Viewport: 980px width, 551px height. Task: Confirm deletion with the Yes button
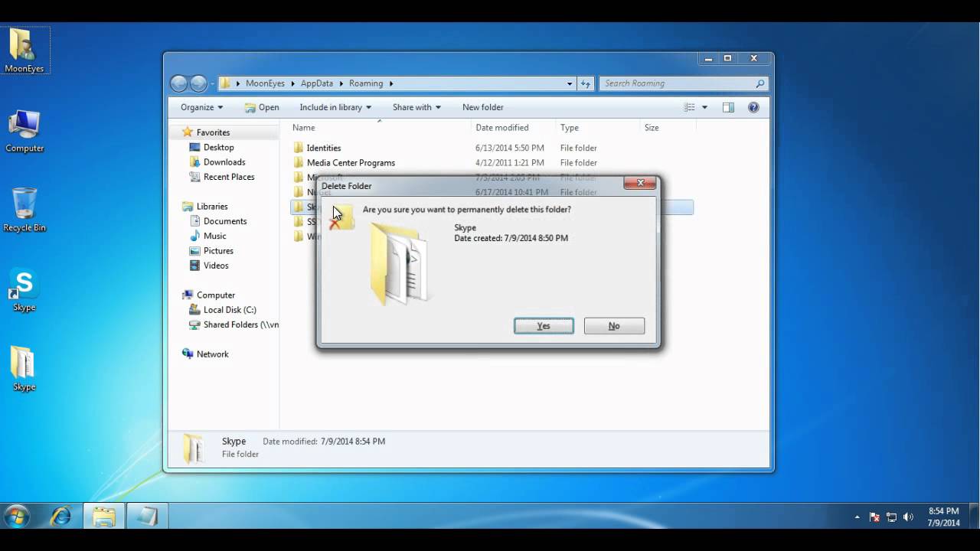coord(544,326)
